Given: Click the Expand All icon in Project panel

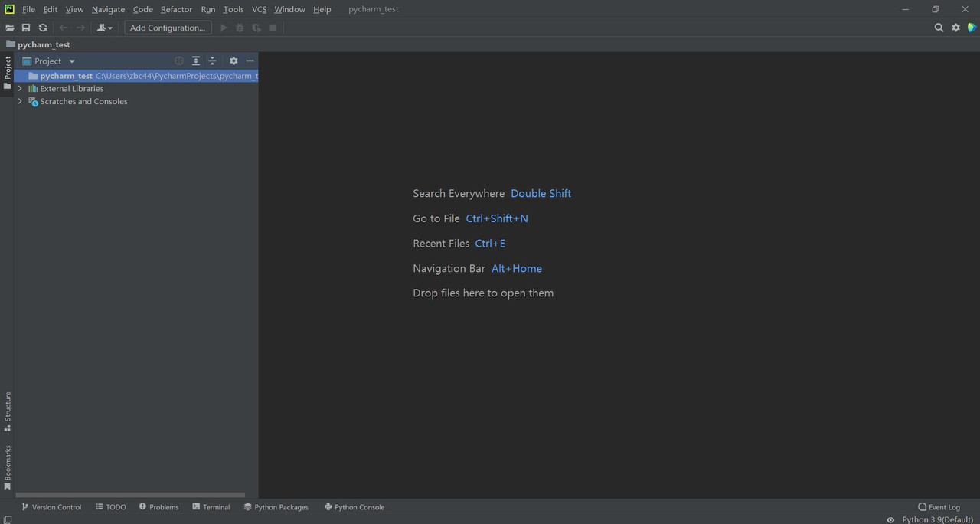Looking at the screenshot, I should point(196,61).
